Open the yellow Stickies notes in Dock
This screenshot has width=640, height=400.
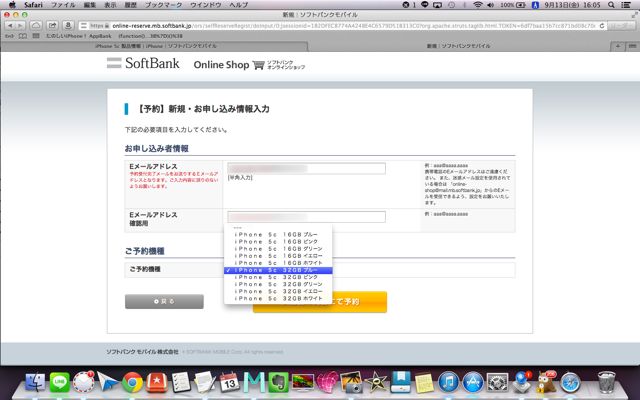[x=424, y=383]
